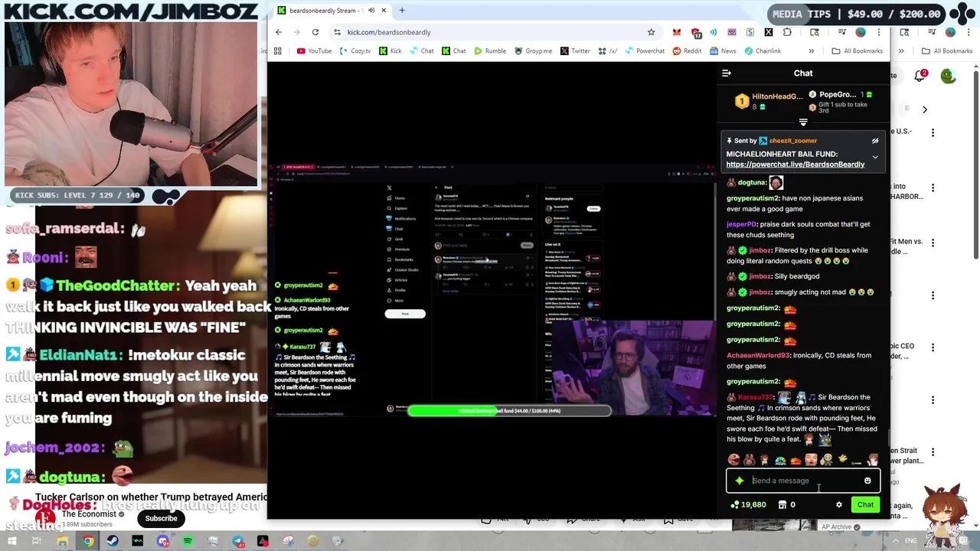
Task: Open cheezit_zoomer's profile from pinned message
Action: [x=793, y=141]
